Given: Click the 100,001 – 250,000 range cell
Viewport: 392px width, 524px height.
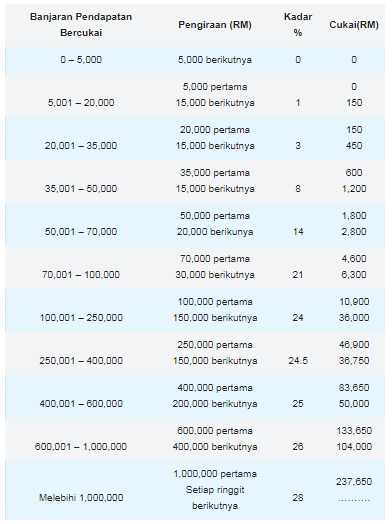Looking at the screenshot, I should (81, 317).
